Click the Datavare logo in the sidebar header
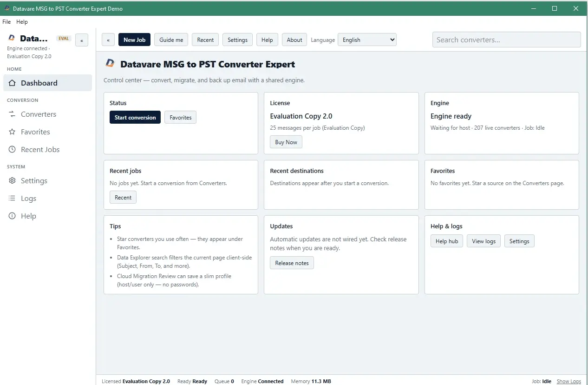Image resolution: width=588 pixels, height=385 pixels. tap(12, 38)
